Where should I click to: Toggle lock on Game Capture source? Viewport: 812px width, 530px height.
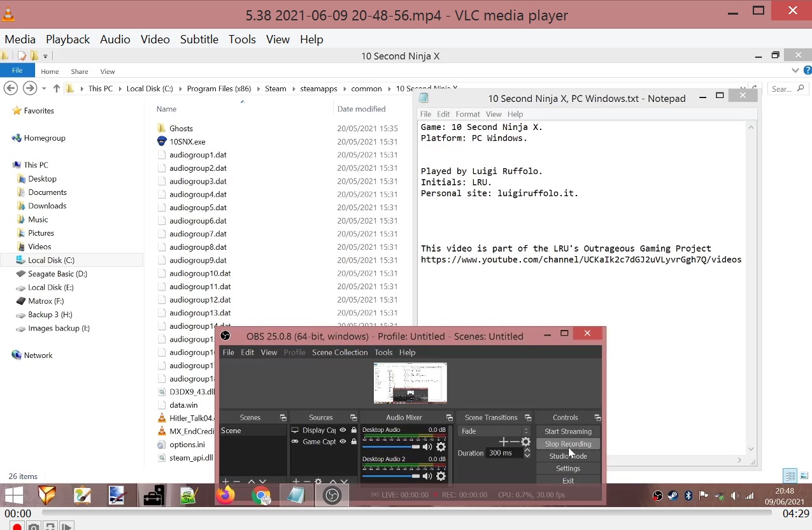[x=354, y=441]
